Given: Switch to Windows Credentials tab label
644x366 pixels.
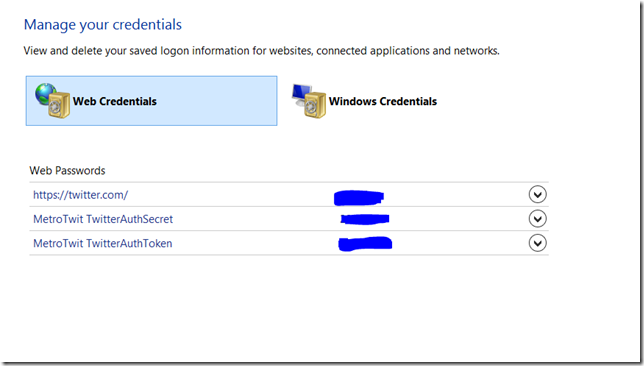Looking at the screenshot, I should click(x=383, y=101).
